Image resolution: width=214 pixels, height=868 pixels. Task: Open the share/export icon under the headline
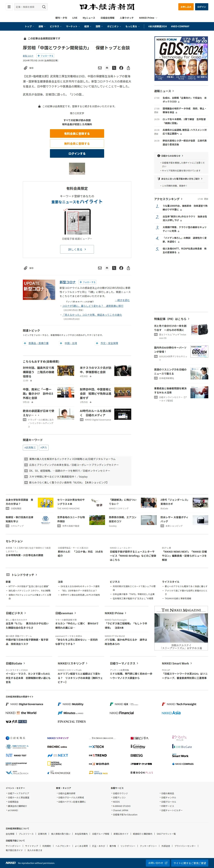(128, 68)
